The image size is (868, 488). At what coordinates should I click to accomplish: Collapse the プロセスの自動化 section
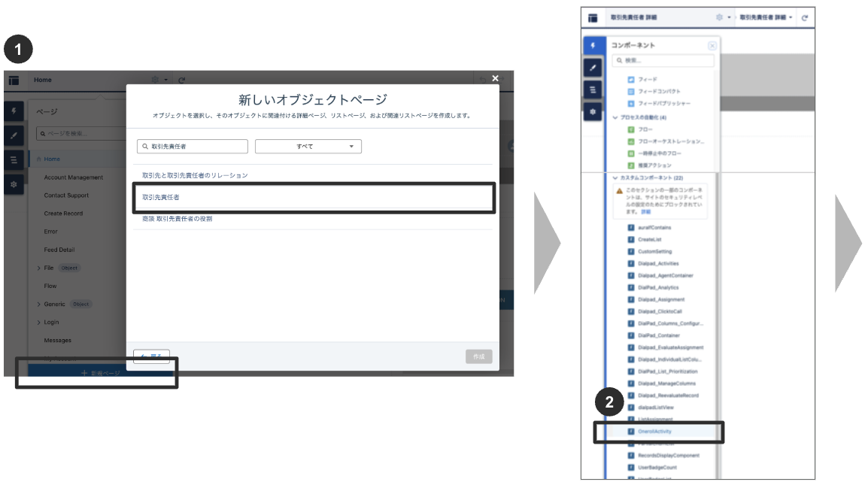(x=615, y=117)
